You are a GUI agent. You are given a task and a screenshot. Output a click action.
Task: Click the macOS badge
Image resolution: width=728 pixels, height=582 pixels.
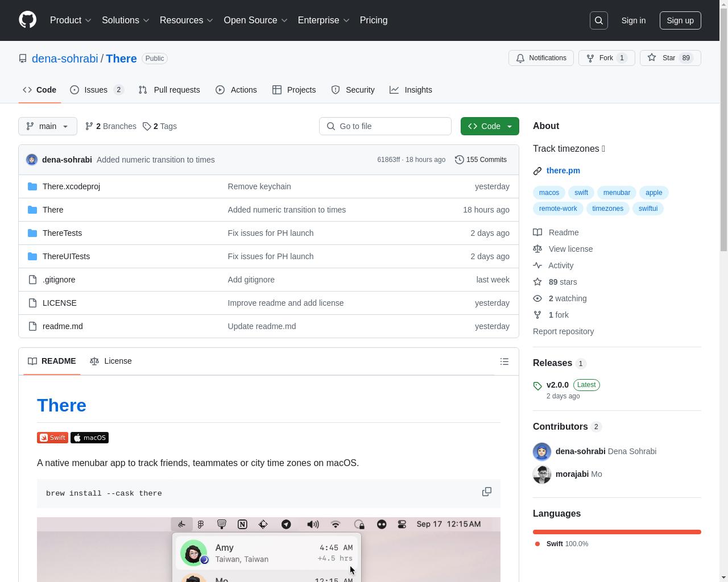tap(89, 438)
